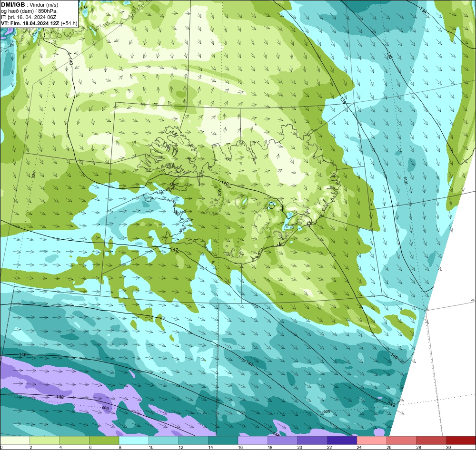476x450 pixels.
Task: Click the '138' height contour label
Action: click(343, 100)
